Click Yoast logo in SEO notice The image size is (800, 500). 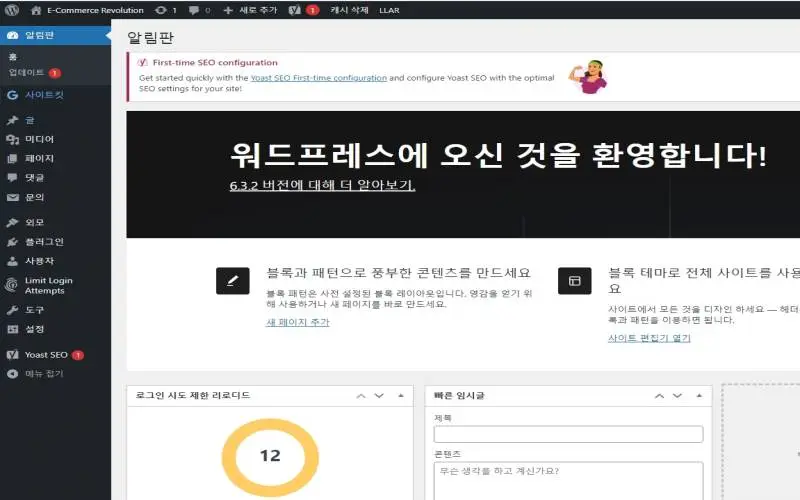point(142,62)
